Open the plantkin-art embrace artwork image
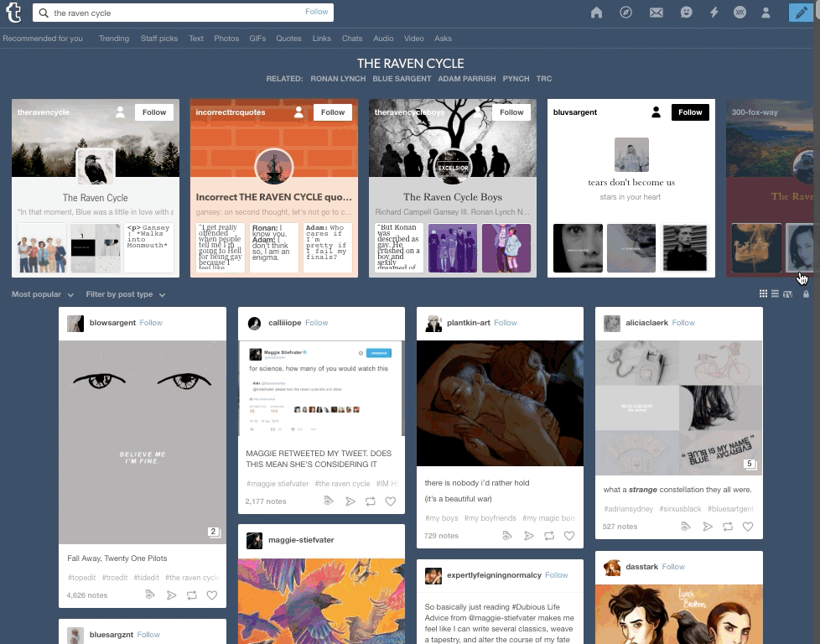This screenshot has width=820, height=644. pos(500,403)
